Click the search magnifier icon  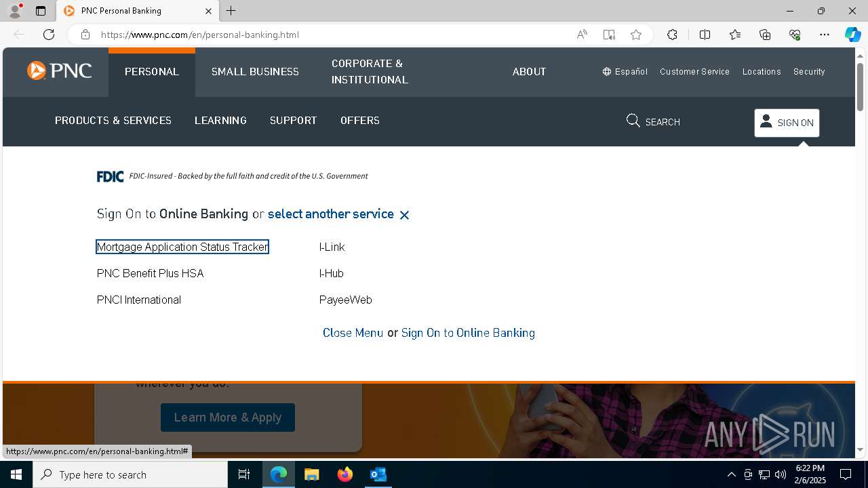(x=633, y=121)
